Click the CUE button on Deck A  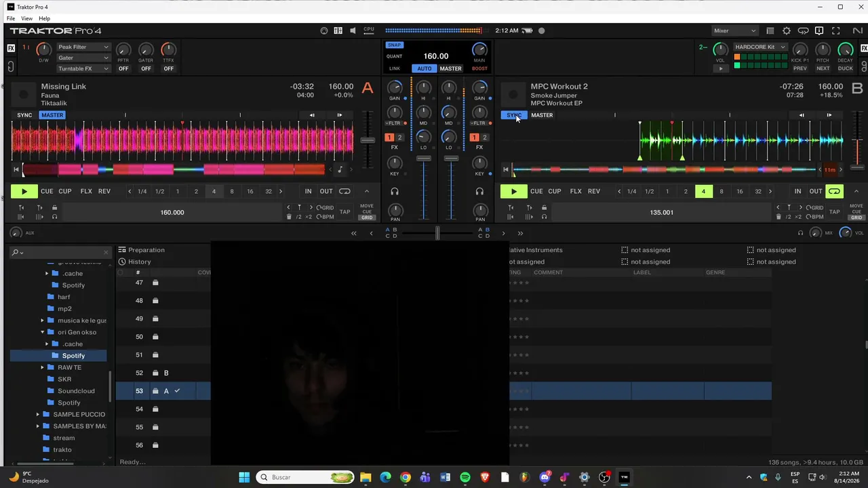47,191
